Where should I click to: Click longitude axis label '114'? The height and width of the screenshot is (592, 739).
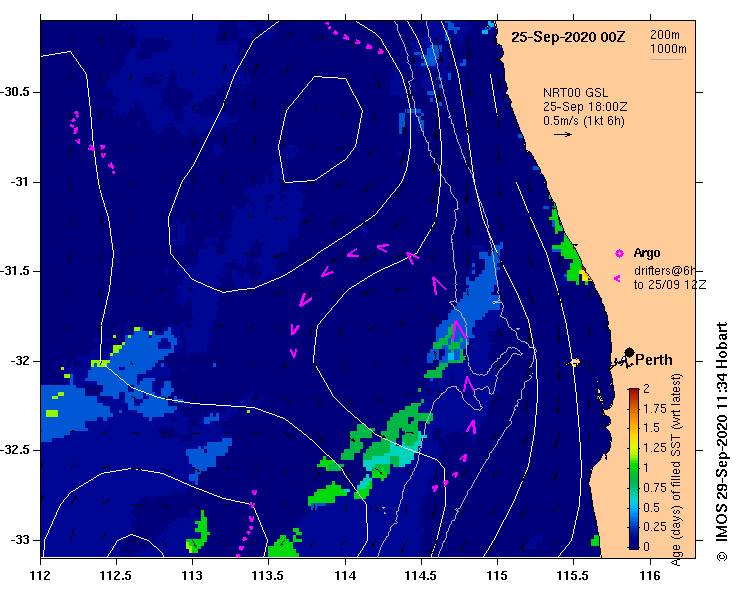pos(345,576)
